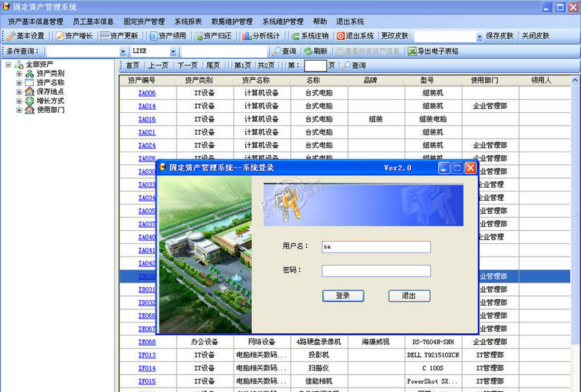Viewport: 581px width, 392px height.
Task: Open asset link IA016
Action: click(x=147, y=119)
